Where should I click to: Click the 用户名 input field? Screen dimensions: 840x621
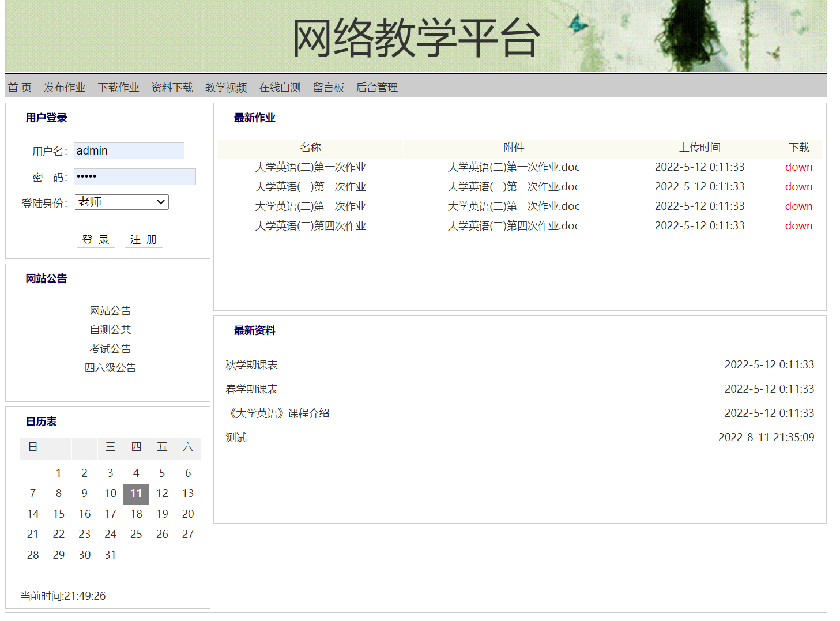(129, 150)
